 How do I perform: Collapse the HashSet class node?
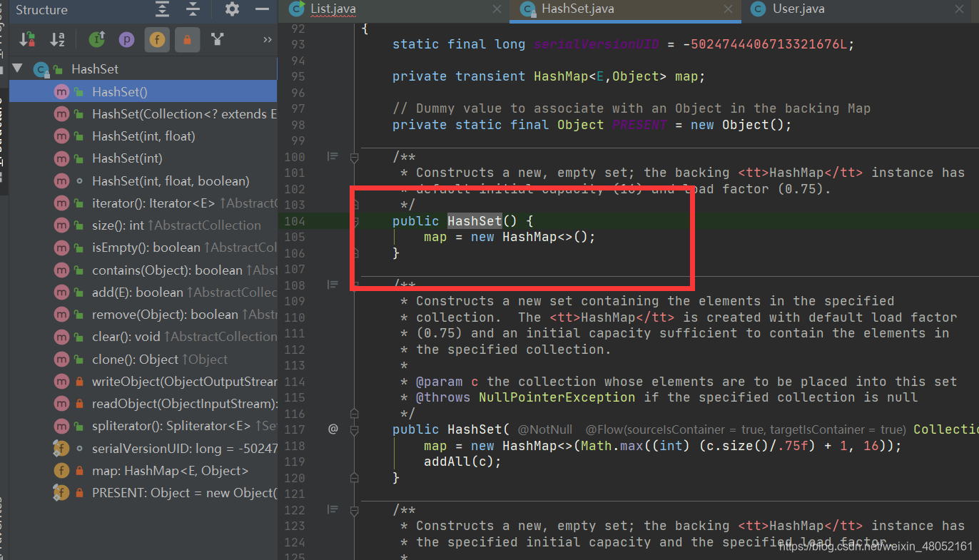(17, 69)
